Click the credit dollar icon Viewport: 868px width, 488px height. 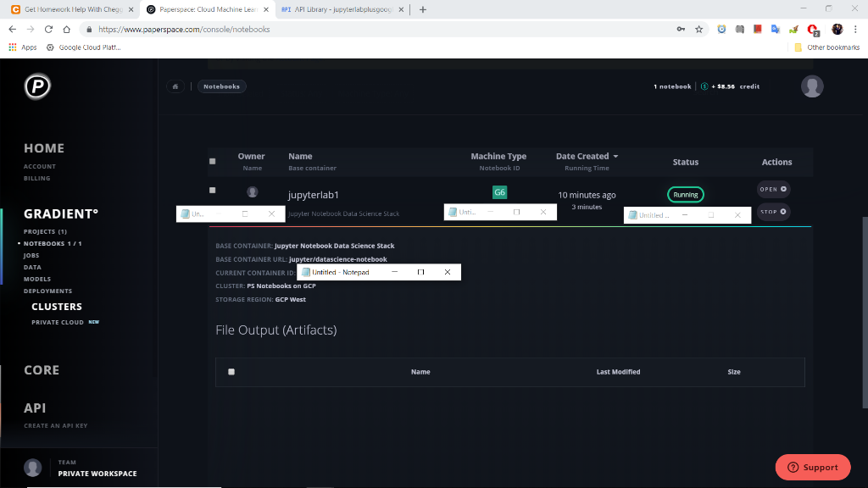704,86
